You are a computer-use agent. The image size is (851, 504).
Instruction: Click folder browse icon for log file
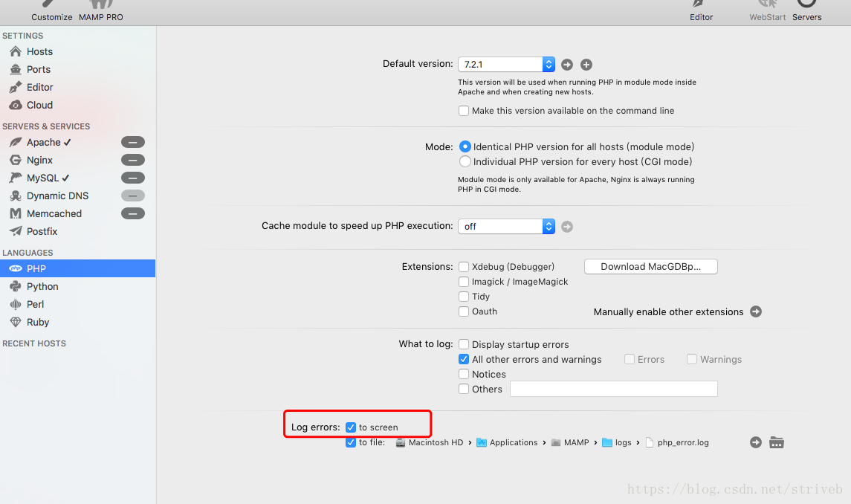pyautogui.click(x=777, y=442)
